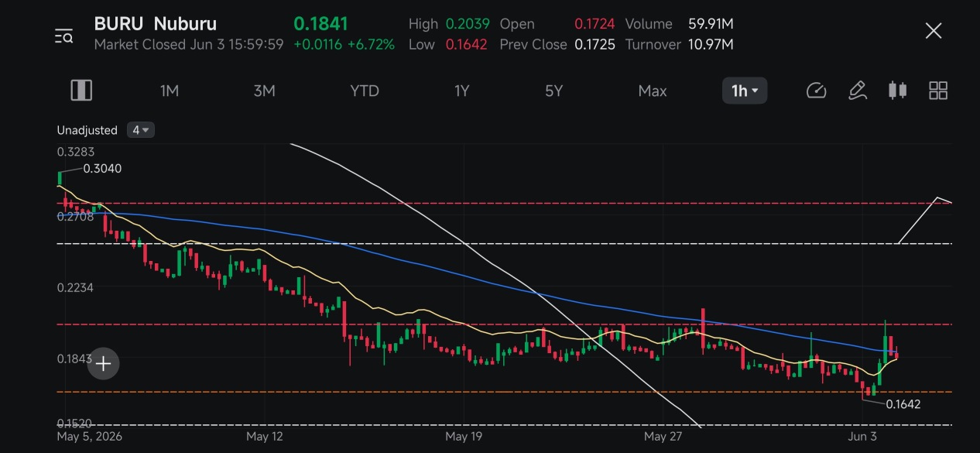Open the four-square grid layout icon

click(938, 91)
